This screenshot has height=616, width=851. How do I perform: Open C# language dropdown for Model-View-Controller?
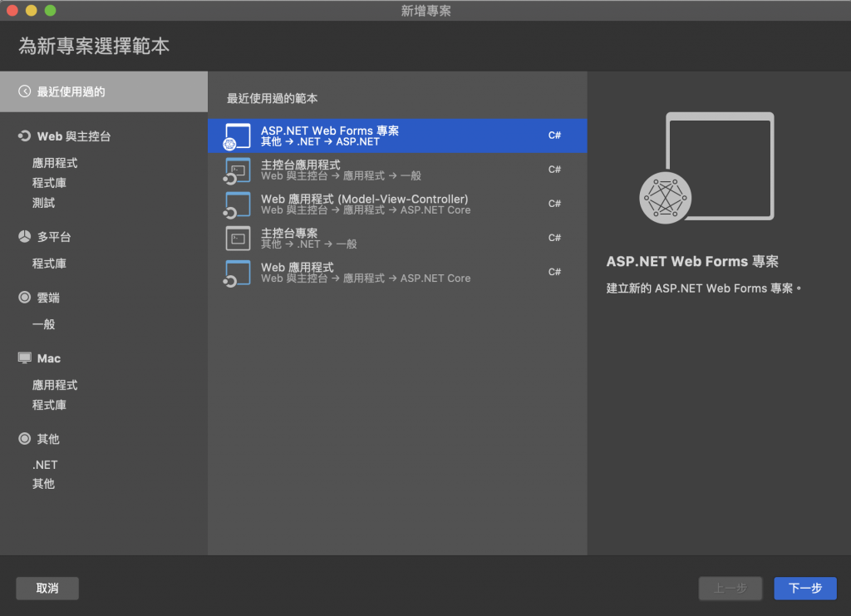pyautogui.click(x=554, y=204)
